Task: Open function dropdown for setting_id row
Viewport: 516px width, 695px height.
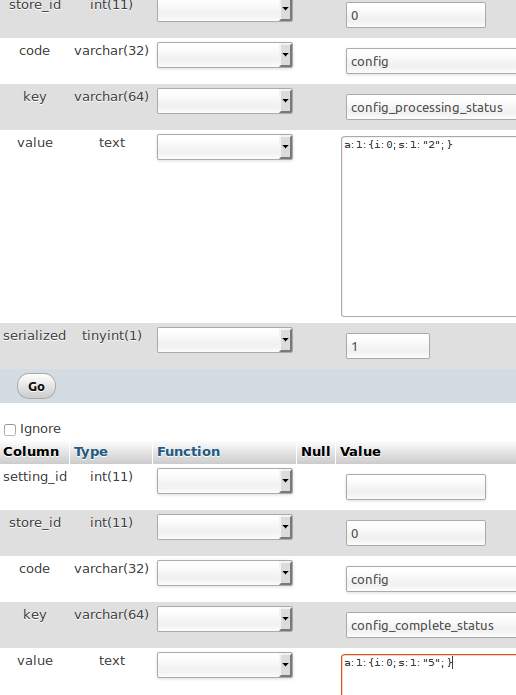Action: pyautogui.click(x=224, y=481)
